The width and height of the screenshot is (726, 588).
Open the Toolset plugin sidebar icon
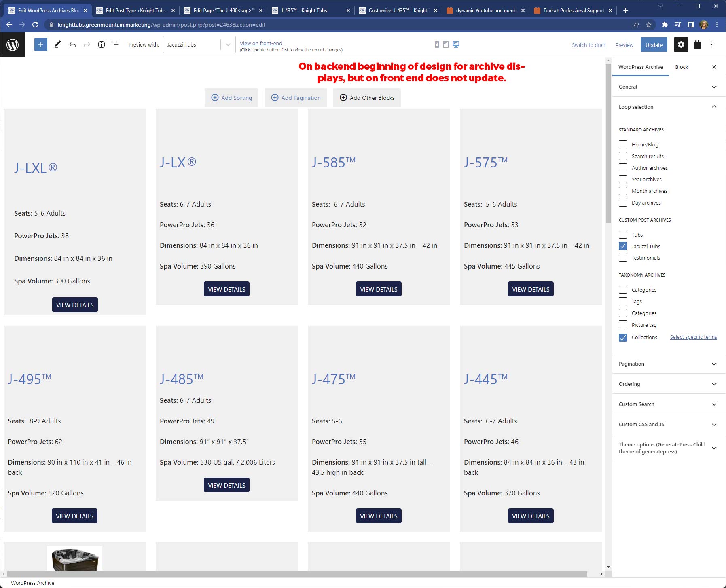tap(697, 44)
